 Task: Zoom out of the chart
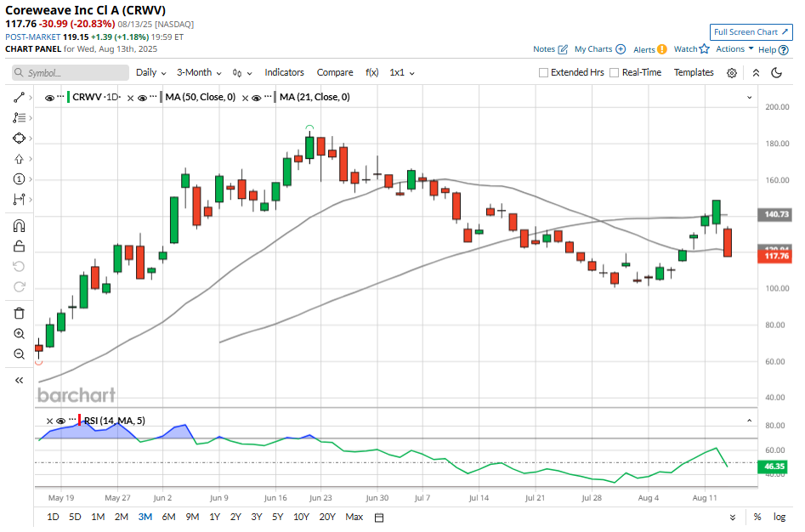pyautogui.click(x=19, y=354)
